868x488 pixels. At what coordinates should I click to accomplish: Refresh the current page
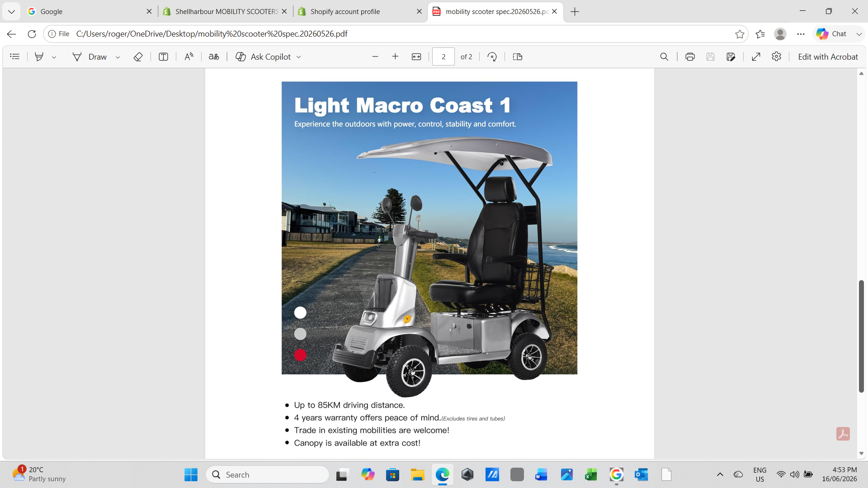(x=32, y=34)
